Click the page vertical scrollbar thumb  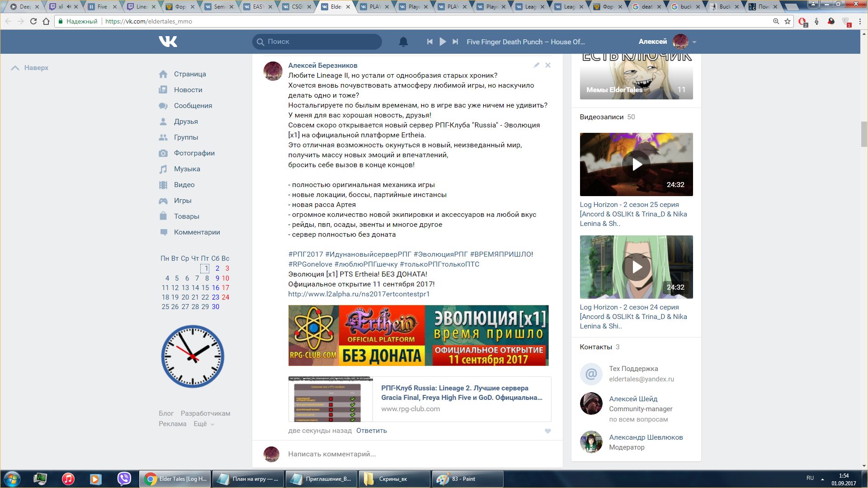864,134
